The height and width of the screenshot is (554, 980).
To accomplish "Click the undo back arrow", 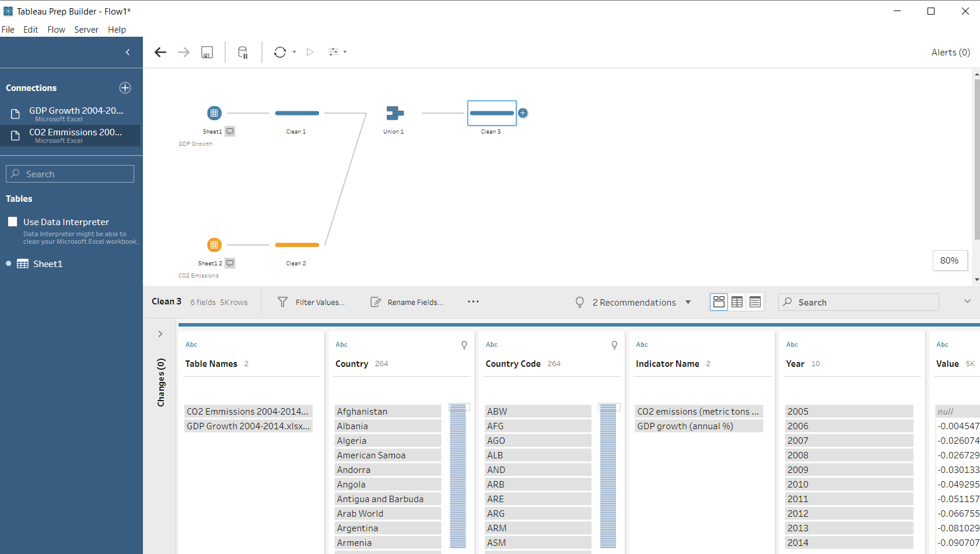I will tap(160, 52).
